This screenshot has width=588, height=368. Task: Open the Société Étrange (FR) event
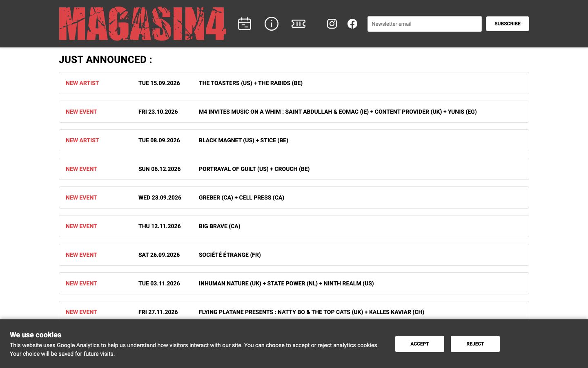(294, 255)
